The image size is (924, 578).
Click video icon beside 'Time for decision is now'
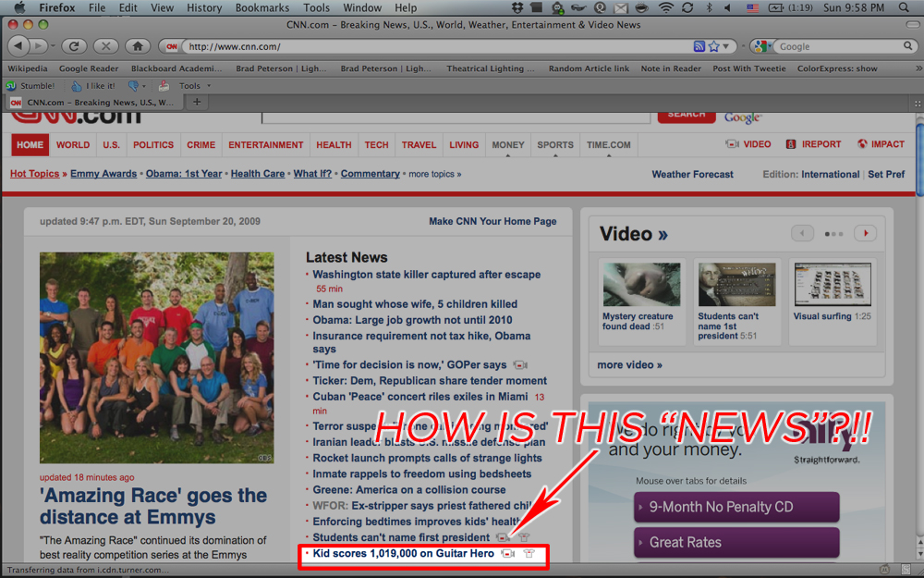pyautogui.click(x=519, y=365)
